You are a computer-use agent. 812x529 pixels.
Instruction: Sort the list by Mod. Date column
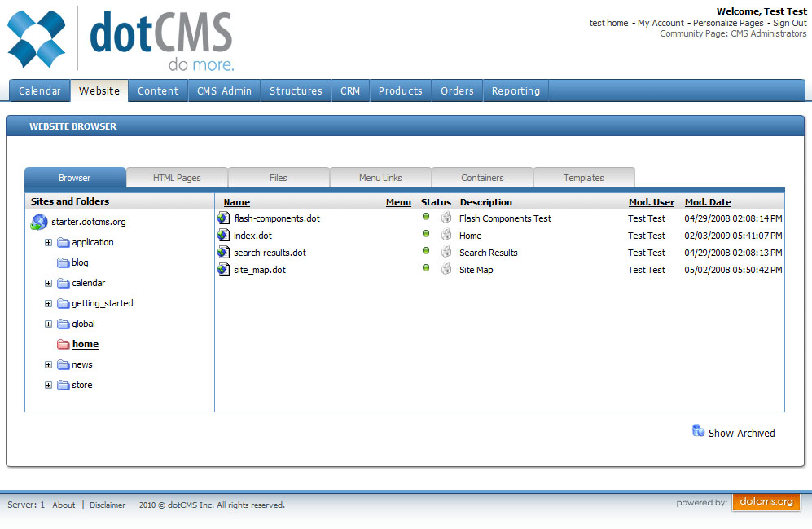(x=708, y=202)
